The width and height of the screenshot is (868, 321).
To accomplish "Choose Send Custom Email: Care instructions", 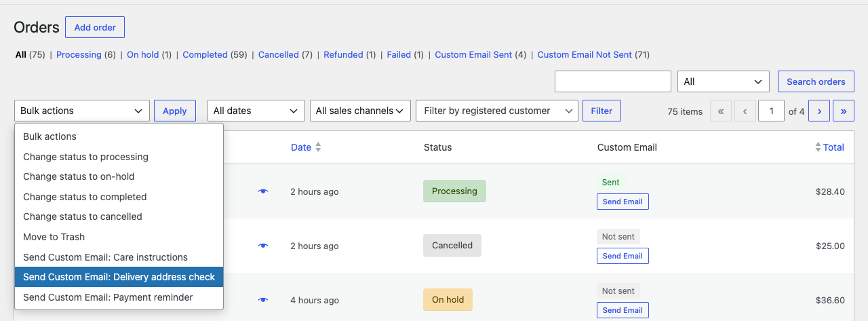I will (x=119, y=257).
